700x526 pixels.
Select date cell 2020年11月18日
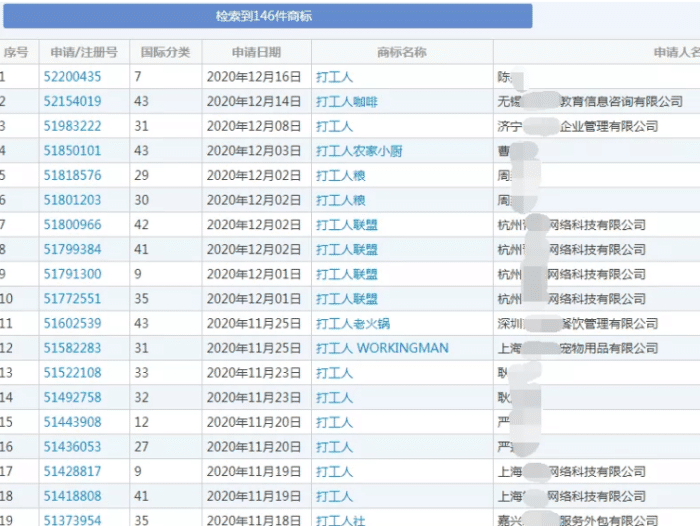pyautogui.click(x=254, y=520)
